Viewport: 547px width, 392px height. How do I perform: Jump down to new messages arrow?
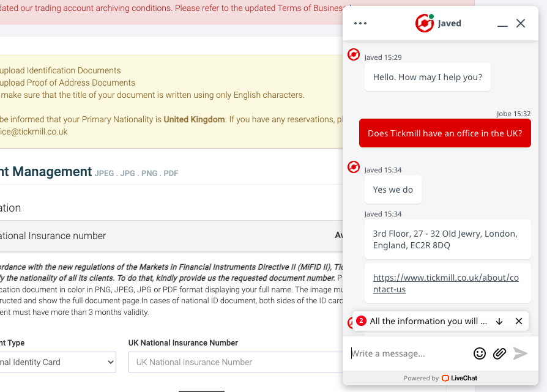coord(499,321)
